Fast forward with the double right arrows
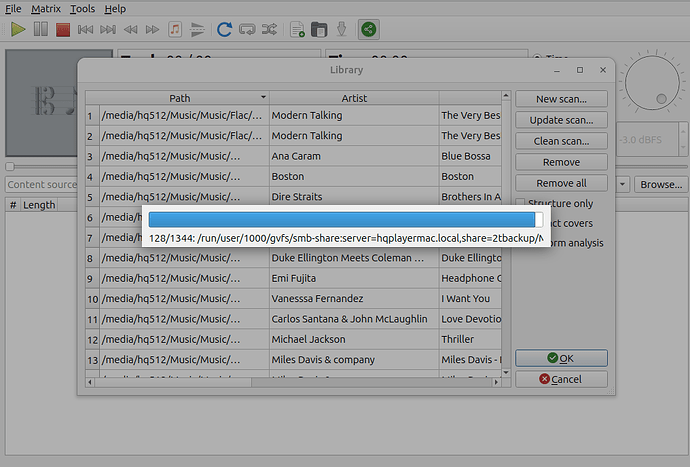This screenshot has height=467, width=690. pyautogui.click(x=152, y=29)
